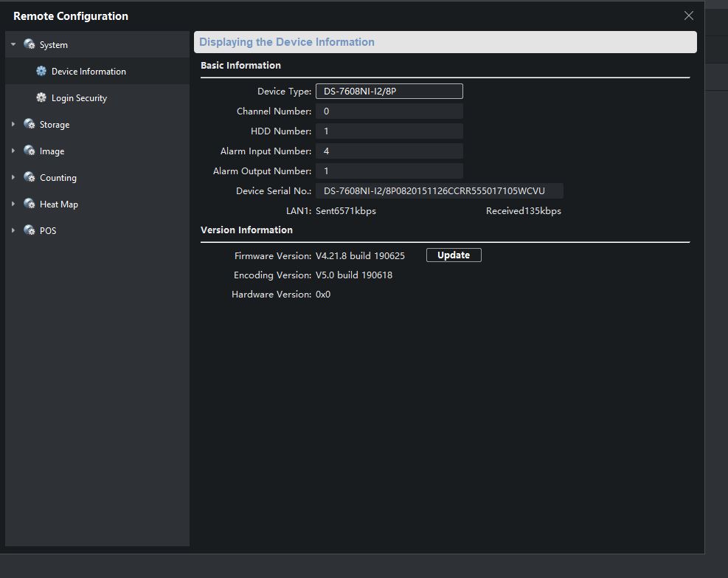Click the Alarm Input Number field

tap(389, 151)
